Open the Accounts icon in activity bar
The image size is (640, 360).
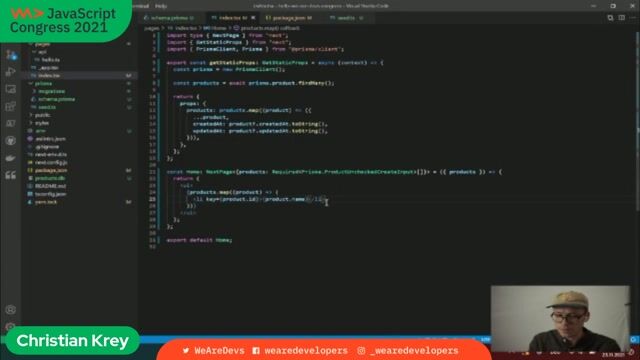click(x=11, y=309)
